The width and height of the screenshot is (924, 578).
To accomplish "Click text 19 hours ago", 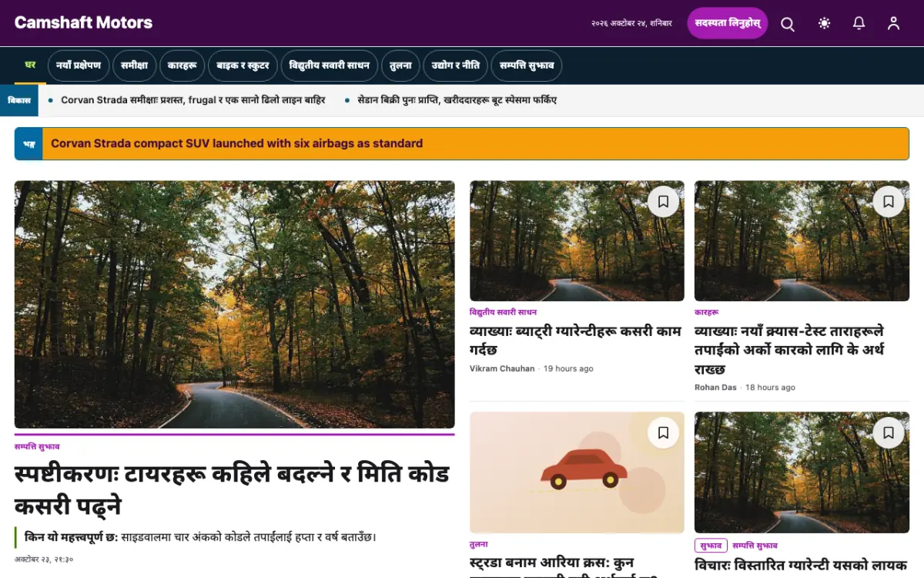I will click(568, 368).
